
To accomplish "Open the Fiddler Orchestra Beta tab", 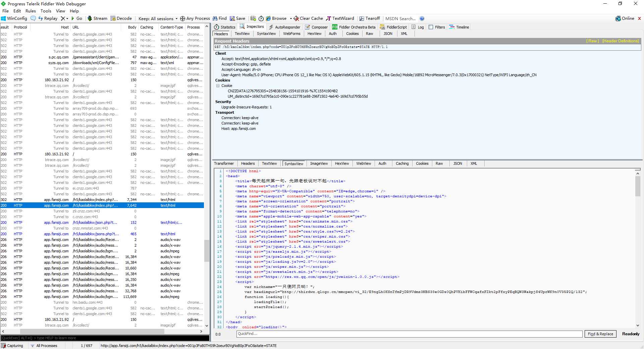I will [354, 27].
